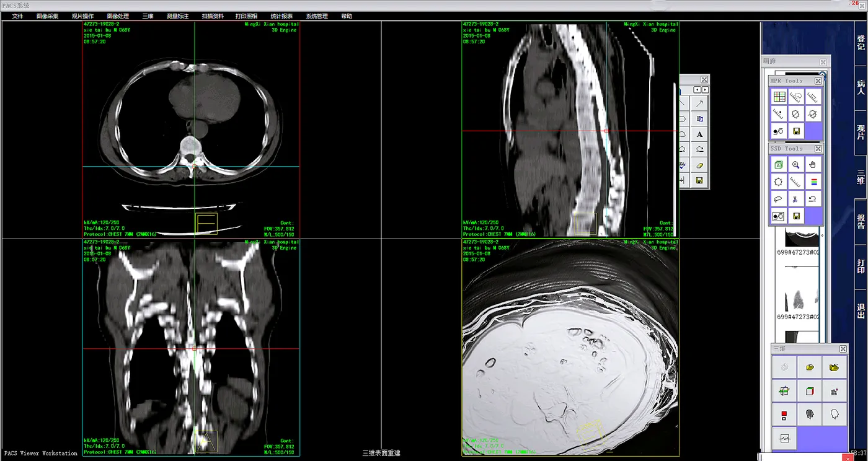Click the save icon in MPR Tools
The width and height of the screenshot is (868, 461).
pos(796,131)
